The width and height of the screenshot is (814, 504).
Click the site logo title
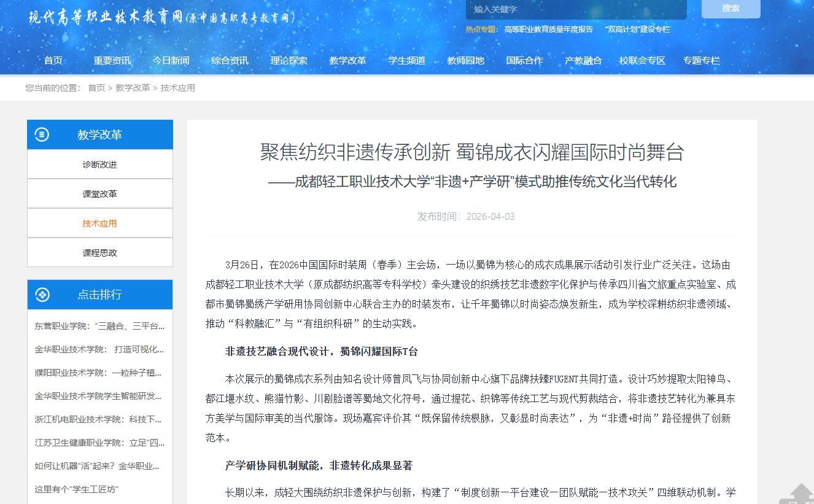click(162, 17)
